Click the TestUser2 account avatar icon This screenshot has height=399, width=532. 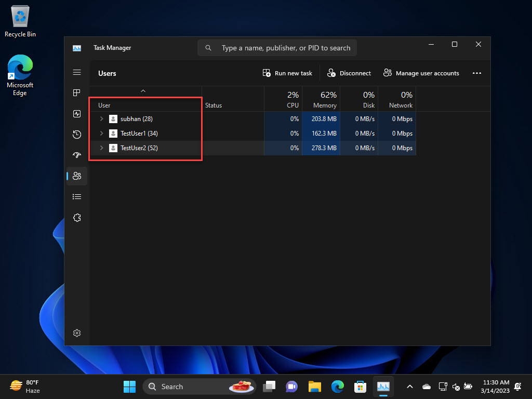click(x=113, y=148)
